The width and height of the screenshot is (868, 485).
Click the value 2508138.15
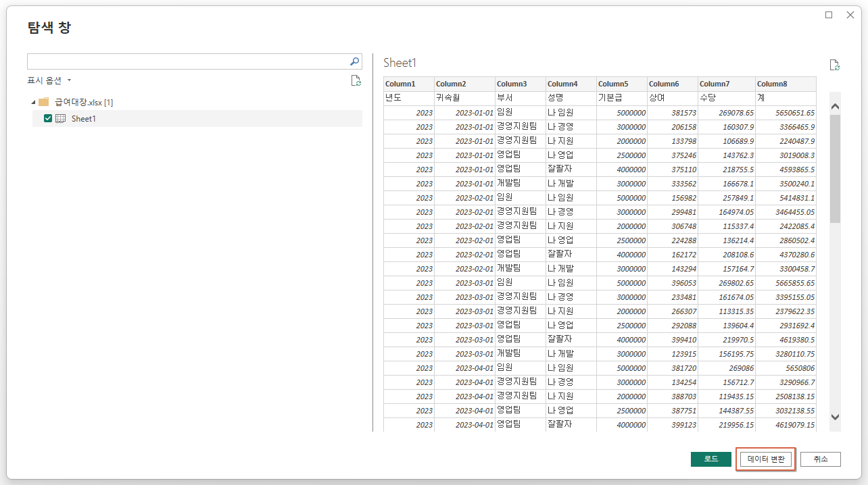(x=794, y=397)
